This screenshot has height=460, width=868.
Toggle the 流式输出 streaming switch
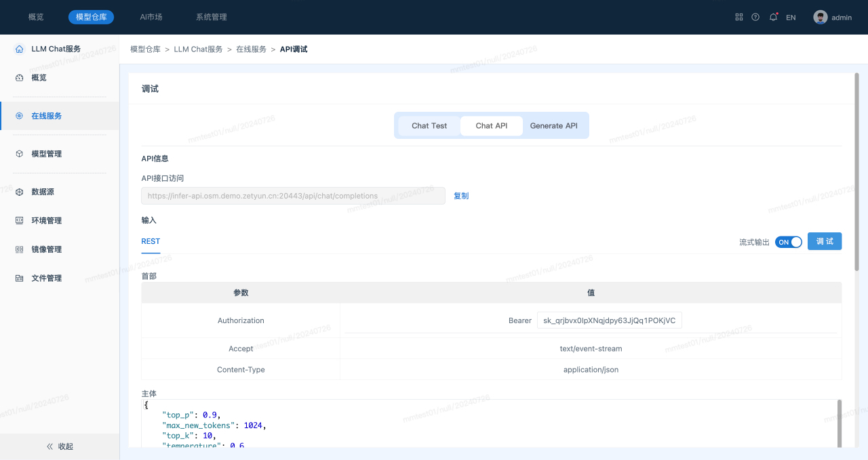tap(789, 242)
